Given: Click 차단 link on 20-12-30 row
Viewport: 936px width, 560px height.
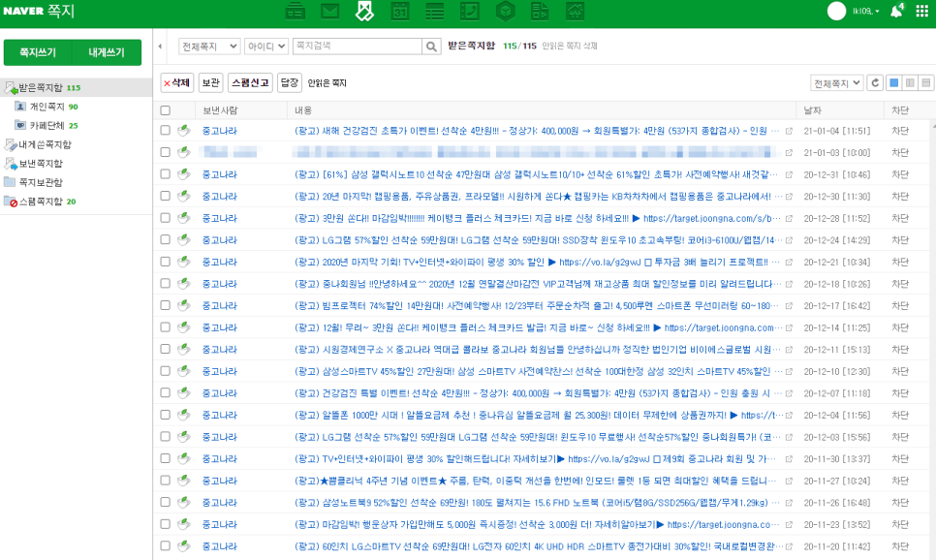Looking at the screenshot, I should click(x=899, y=197).
